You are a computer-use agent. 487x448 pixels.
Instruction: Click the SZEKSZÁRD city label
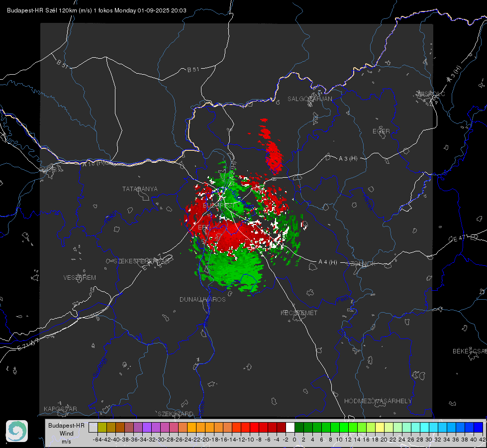(176, 414)
